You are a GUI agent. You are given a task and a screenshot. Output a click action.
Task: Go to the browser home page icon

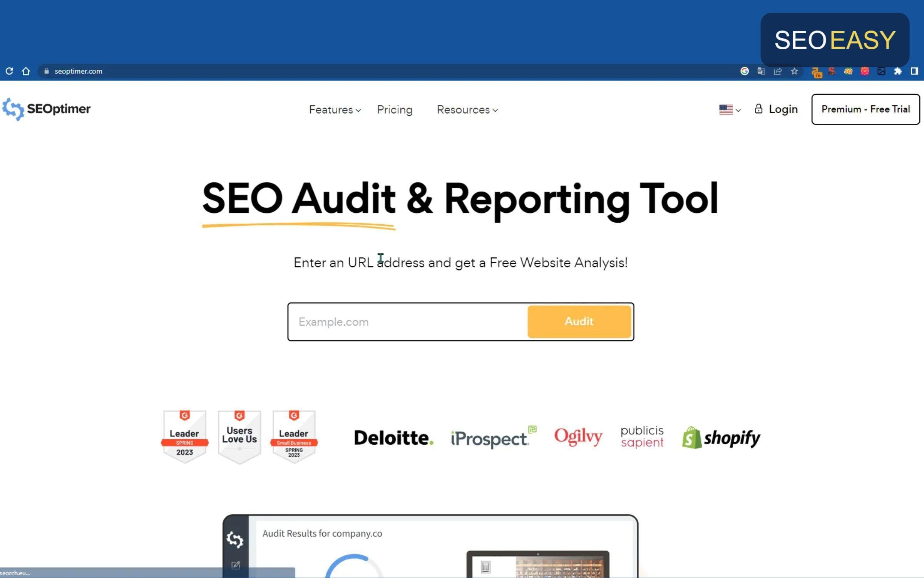(x=26, y=71)
